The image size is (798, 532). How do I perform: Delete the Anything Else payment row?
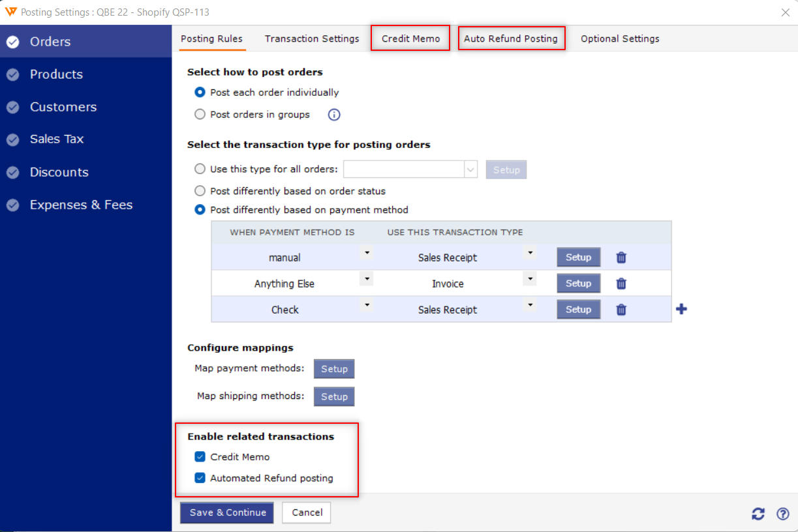point(621,284)
